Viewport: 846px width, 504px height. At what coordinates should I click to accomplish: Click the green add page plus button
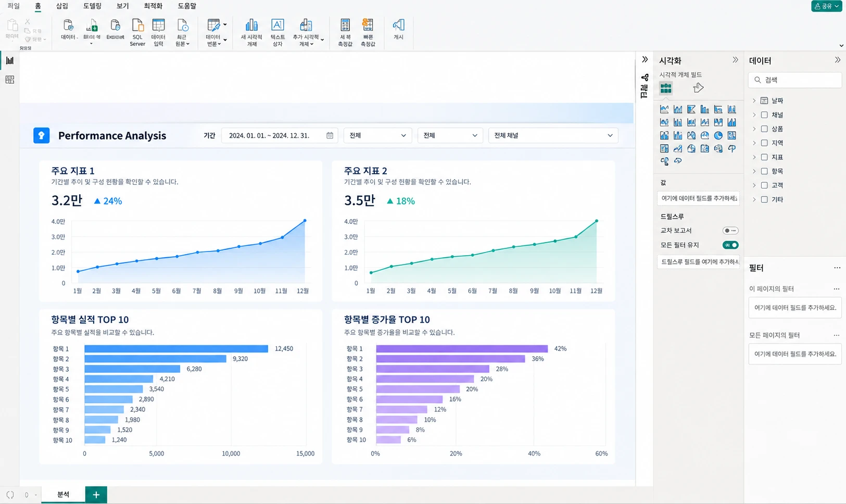pos(96,495)
